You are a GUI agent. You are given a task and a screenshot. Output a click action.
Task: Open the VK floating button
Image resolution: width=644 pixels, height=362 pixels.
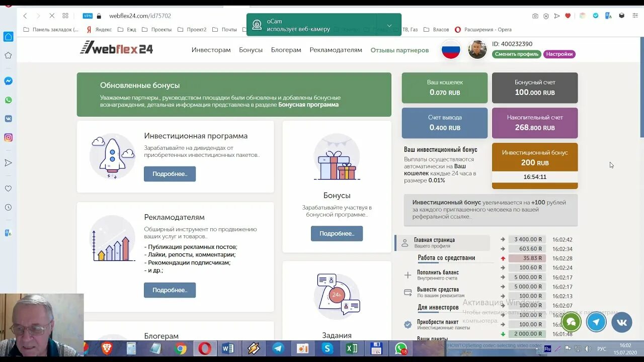click(622, 322)
